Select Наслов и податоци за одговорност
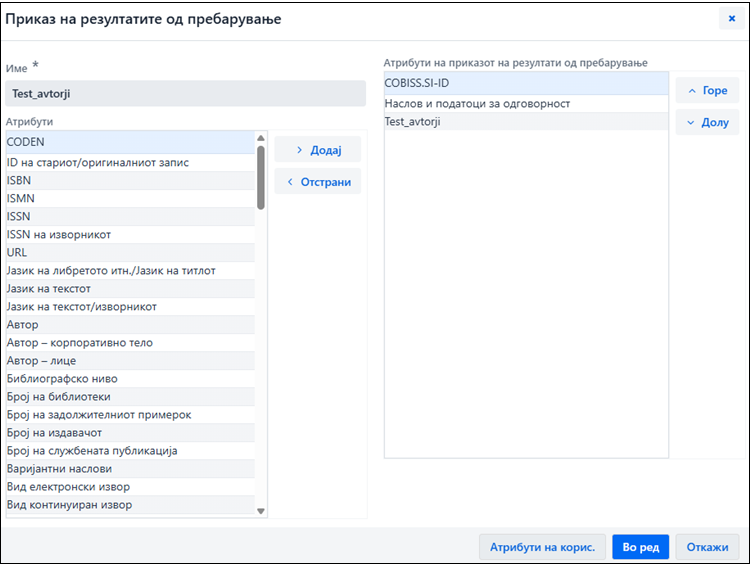Screen dimensions: 750x564 click(526, 104)
